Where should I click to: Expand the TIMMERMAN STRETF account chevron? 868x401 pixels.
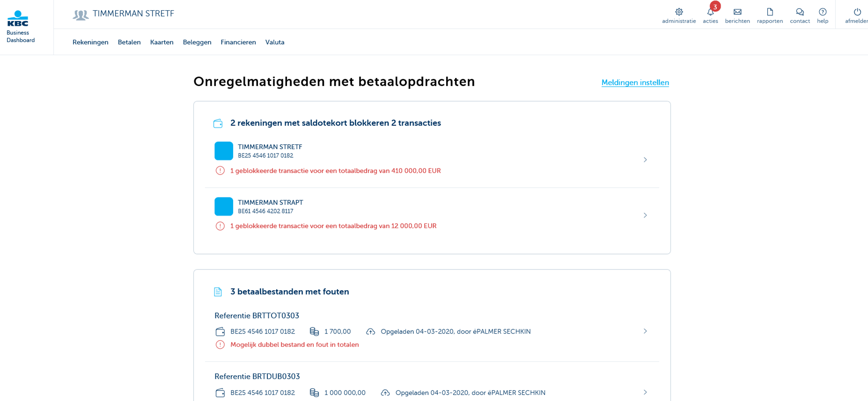point(645,160)
